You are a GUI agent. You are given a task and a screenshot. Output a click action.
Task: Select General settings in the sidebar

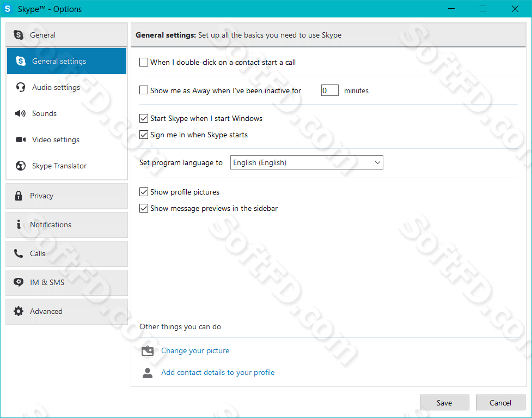click(66, 61)
